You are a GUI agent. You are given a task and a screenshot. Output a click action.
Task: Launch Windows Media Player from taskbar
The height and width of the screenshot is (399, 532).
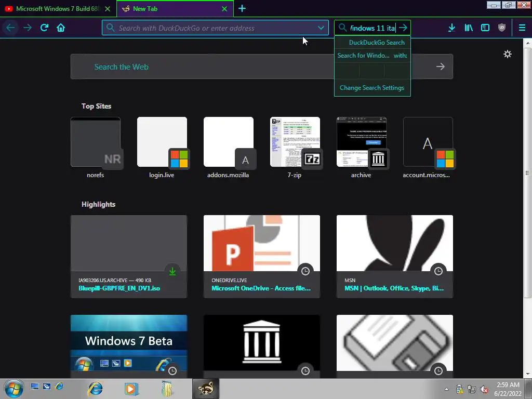pyautogui.click(x=131, y=389)
